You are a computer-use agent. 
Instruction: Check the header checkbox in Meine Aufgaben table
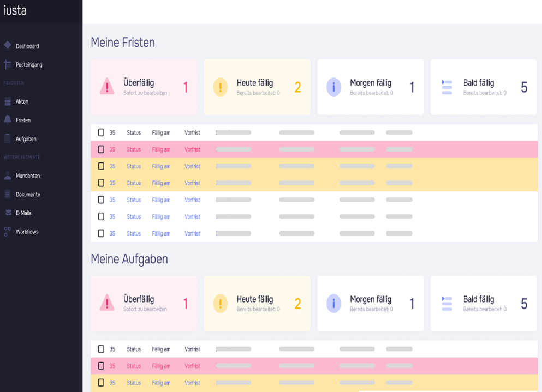(x=101, y=348)
